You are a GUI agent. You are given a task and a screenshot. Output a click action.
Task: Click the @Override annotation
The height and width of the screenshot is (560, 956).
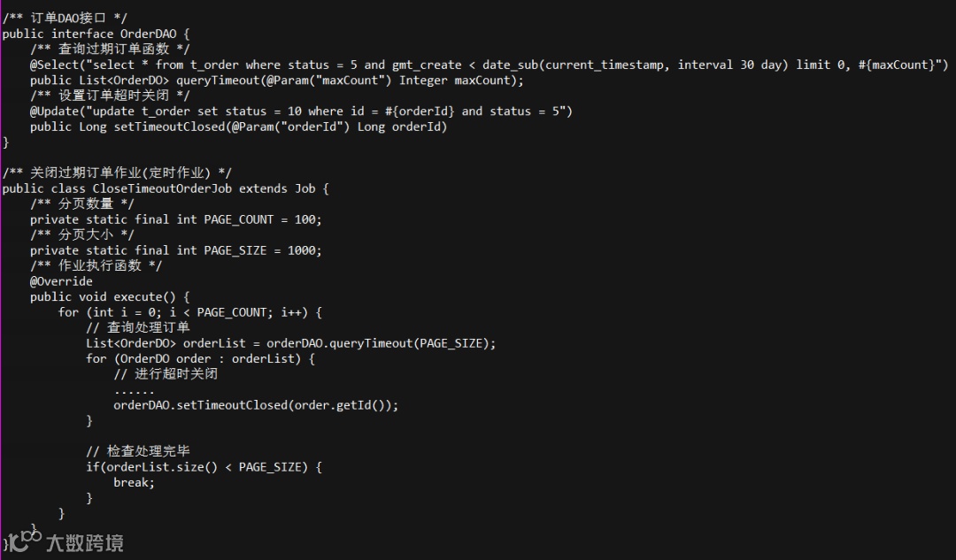coord(61,281)
